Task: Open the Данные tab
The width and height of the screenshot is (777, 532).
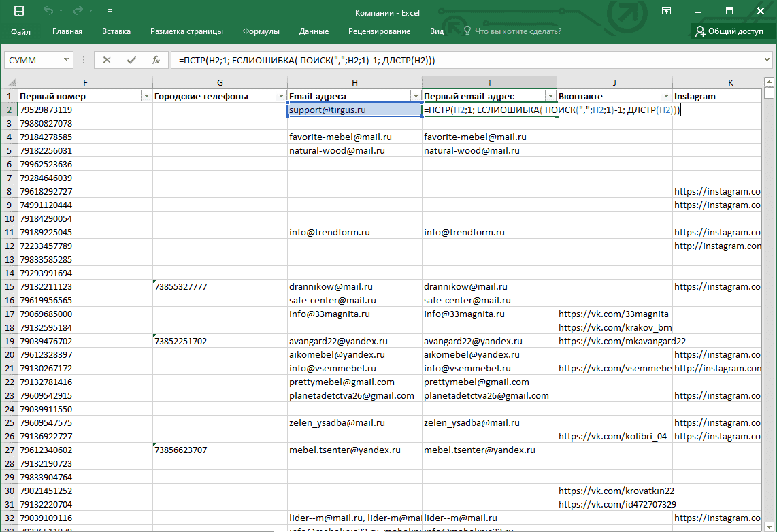Action: click(314, 31)
